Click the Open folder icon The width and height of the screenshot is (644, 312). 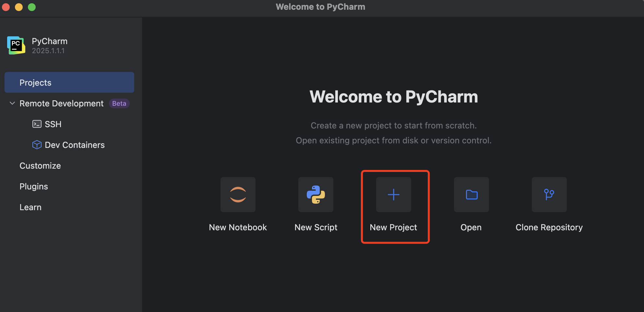(x=471, y=195)
